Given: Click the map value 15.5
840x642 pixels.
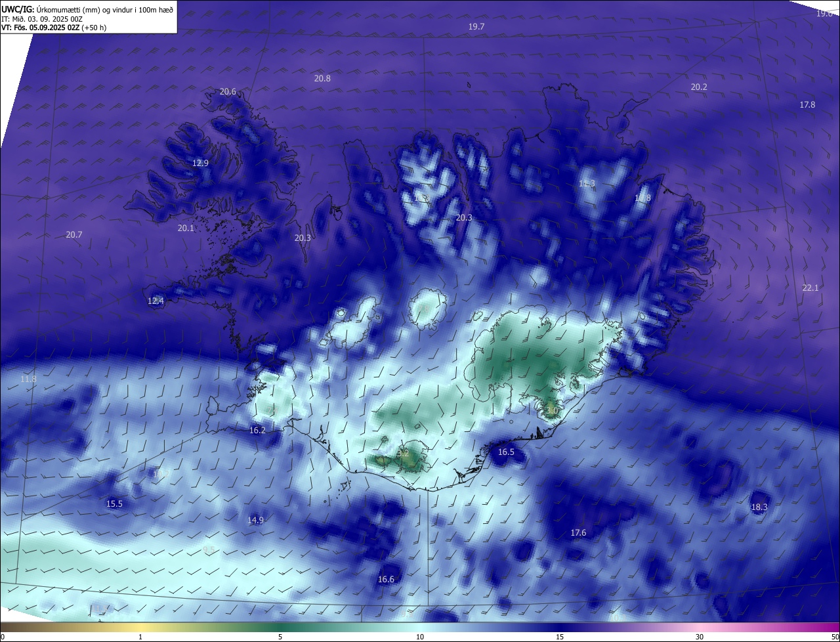Looking at the screenshot, I should coord(114,503).
